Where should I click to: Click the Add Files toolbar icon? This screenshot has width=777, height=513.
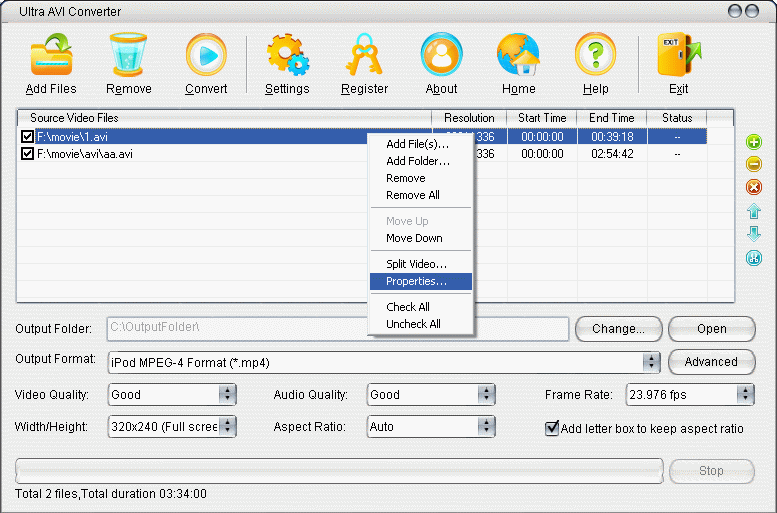point(50,56)
